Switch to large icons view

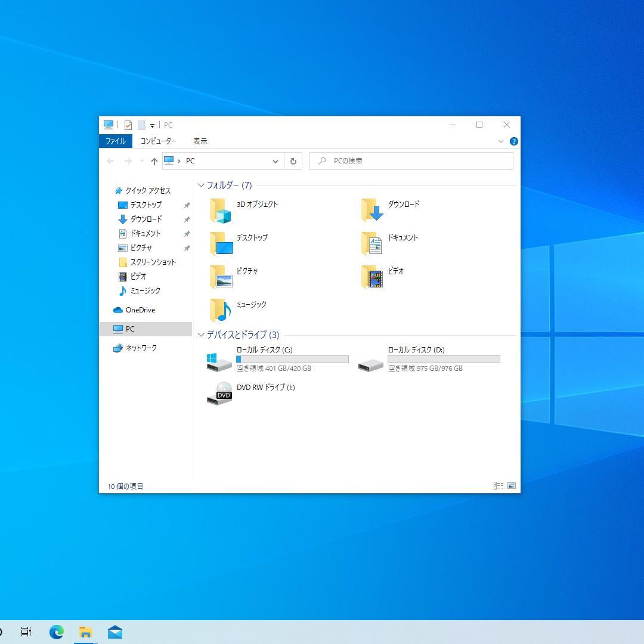pyautogui.click(x=512, y=485)
